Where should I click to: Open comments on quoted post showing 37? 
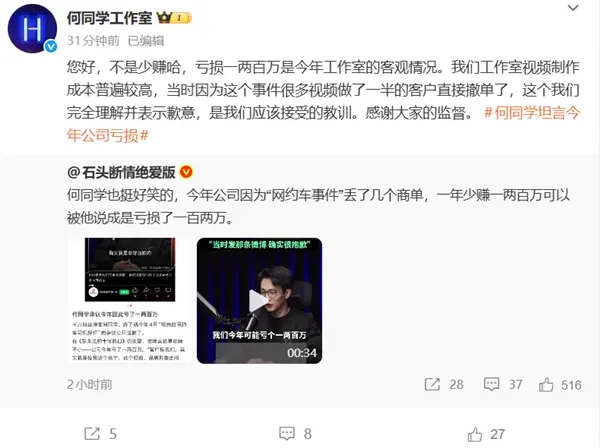pos(503,384)
